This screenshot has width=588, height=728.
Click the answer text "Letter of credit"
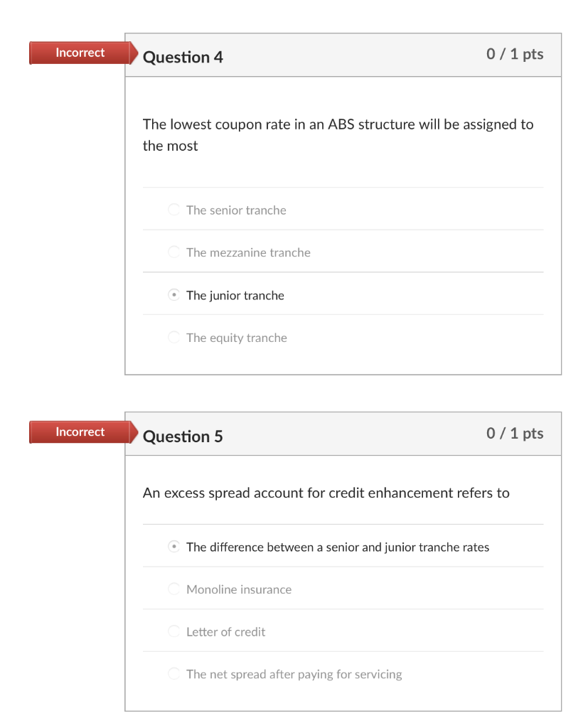pyautogui.click(x=225, y=631)
